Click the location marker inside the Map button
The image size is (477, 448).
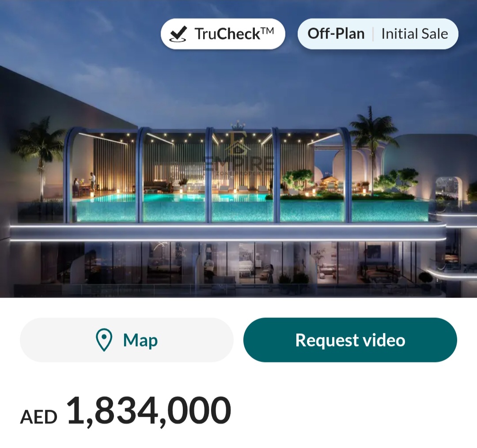point(103,340)
